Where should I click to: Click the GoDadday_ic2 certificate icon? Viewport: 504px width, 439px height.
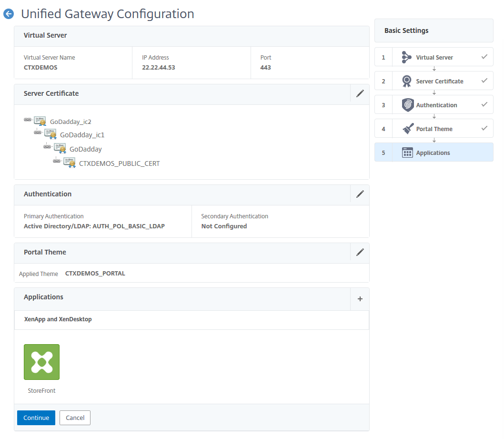(40, 121)
